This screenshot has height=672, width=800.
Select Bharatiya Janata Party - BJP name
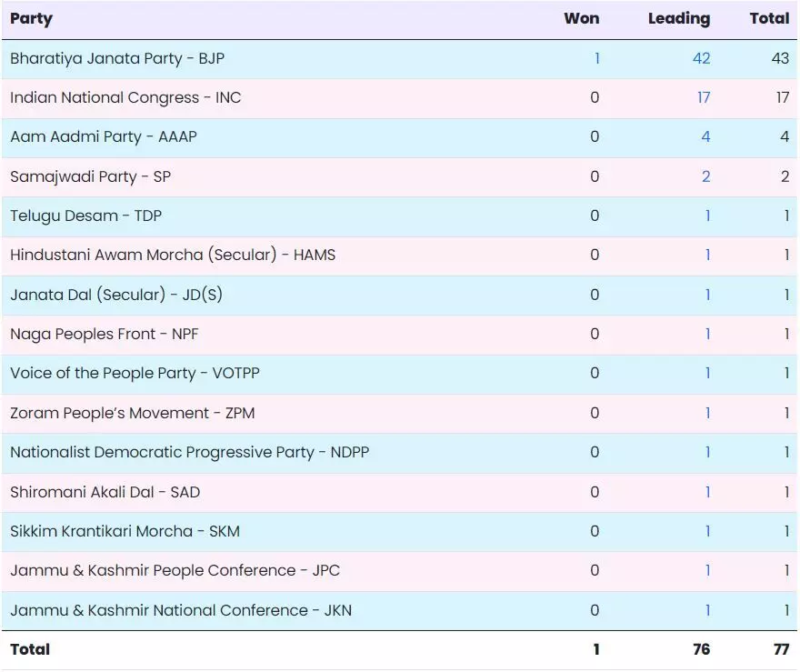pyautogui.click(x=117, y=59)
